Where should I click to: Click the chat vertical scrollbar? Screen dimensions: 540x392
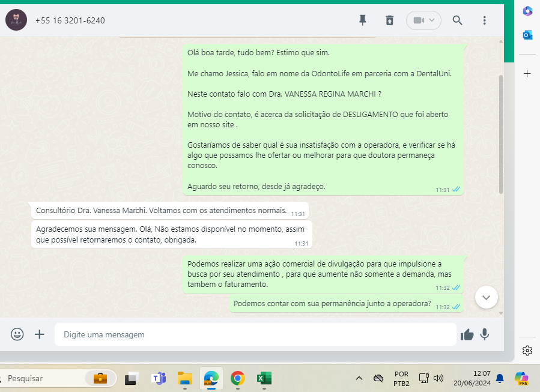pyautogui.click(x=501, y=134)
